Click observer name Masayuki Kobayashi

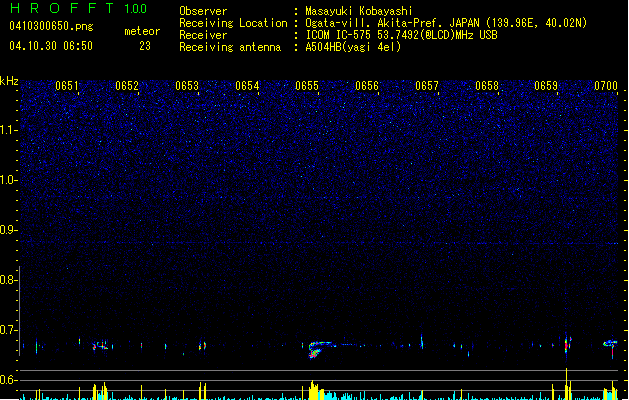point(359,11)
